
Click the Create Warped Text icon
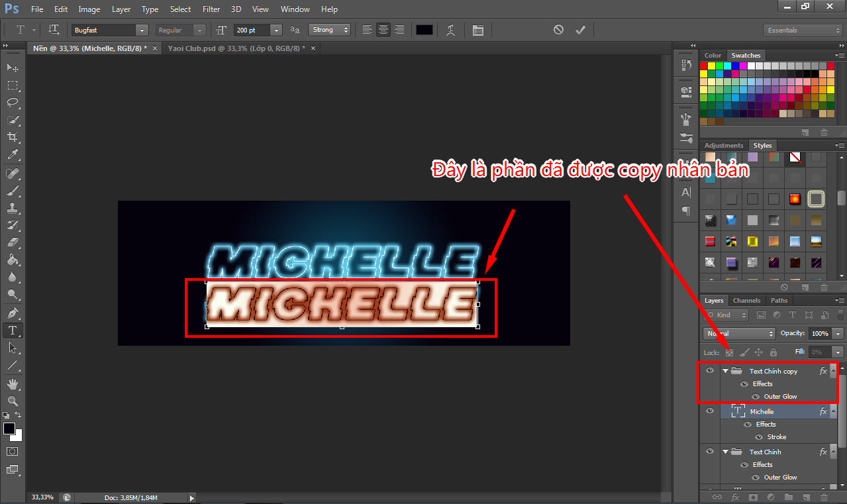451,30
